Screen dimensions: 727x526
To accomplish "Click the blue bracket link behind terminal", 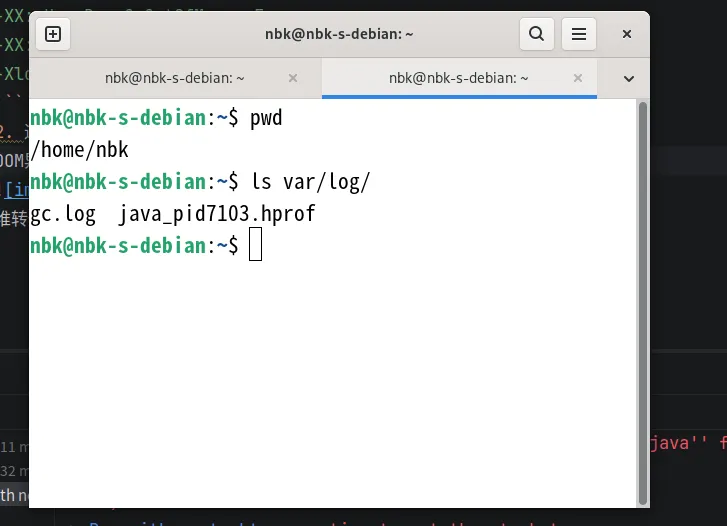I will (15, 189).
